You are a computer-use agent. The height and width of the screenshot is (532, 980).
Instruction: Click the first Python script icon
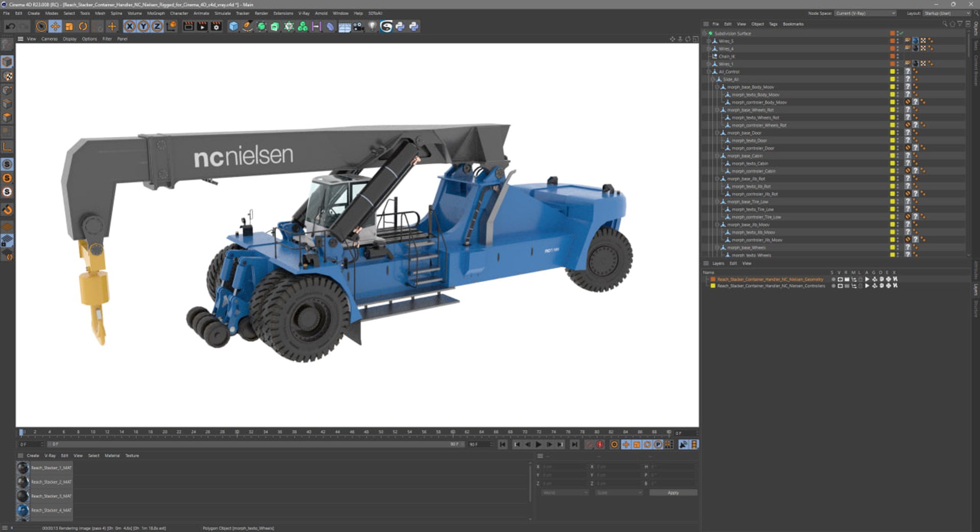tap(400, 27)
